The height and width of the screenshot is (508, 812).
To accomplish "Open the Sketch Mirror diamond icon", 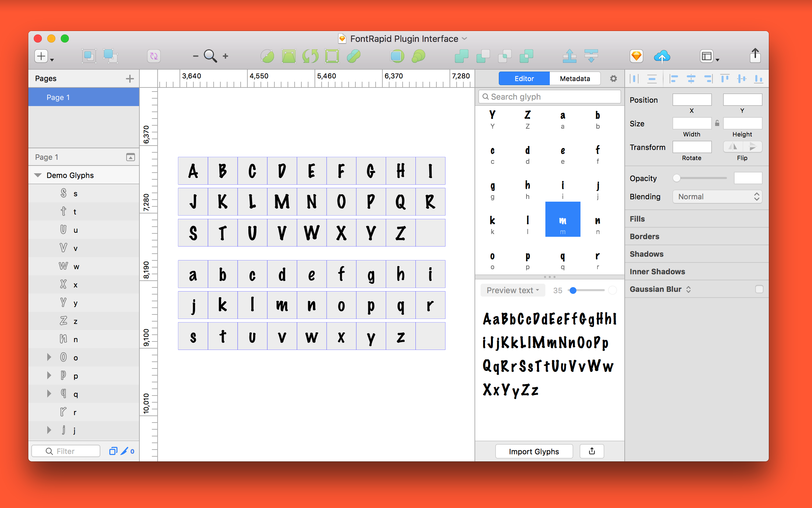I will pos(636,56).
